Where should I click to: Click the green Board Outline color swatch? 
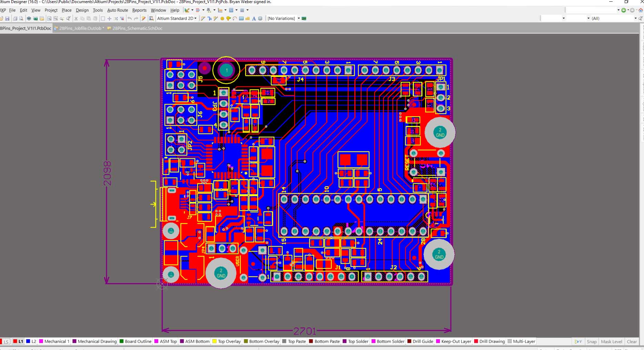[121, 341]
